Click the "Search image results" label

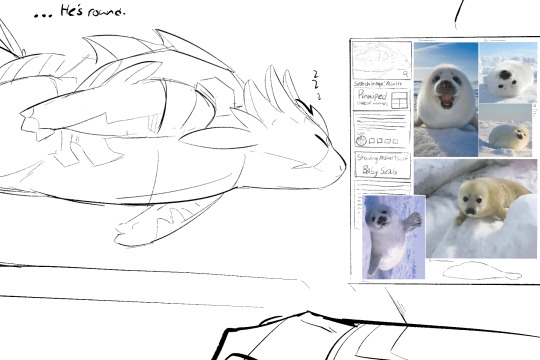[x=377, y=84]
